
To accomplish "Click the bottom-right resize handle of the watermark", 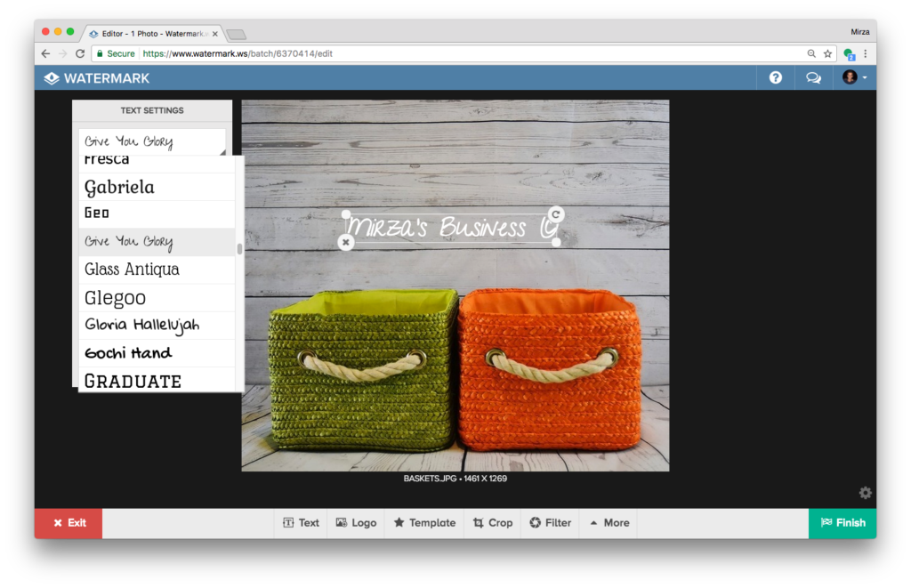I will 556,242.
